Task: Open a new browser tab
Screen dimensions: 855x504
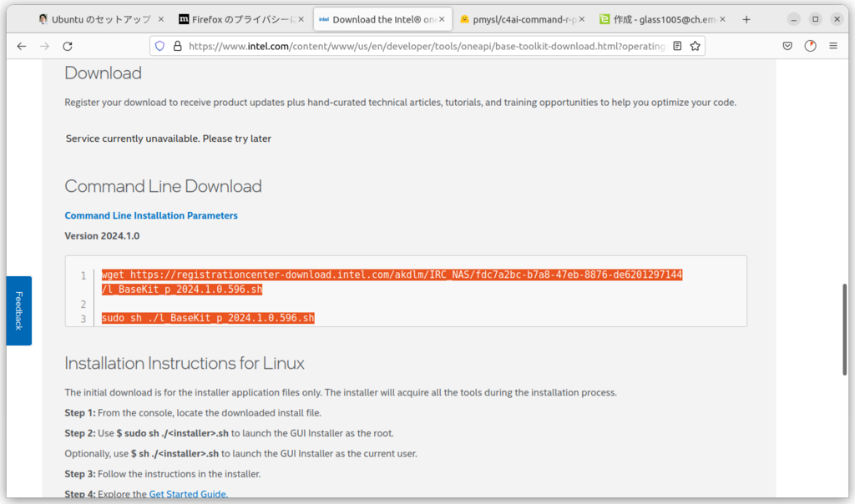Action: coord(744,18)
